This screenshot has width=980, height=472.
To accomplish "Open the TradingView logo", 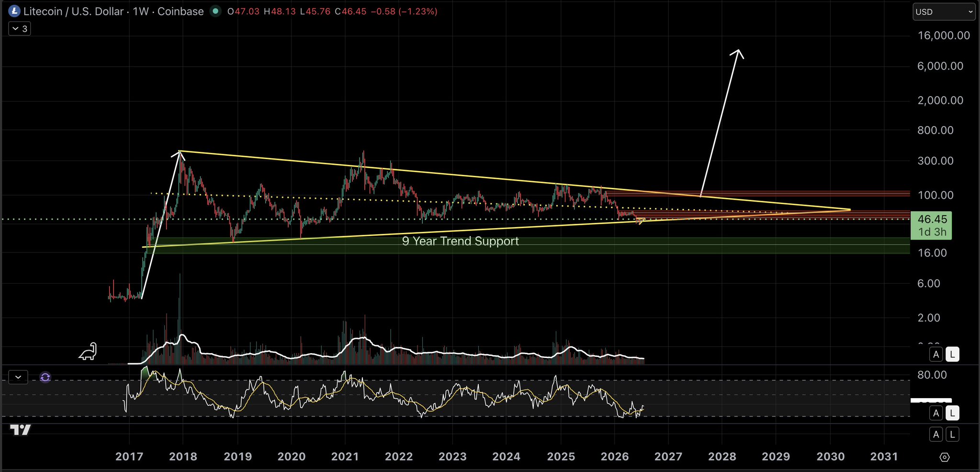I will [x=21, y=430].
